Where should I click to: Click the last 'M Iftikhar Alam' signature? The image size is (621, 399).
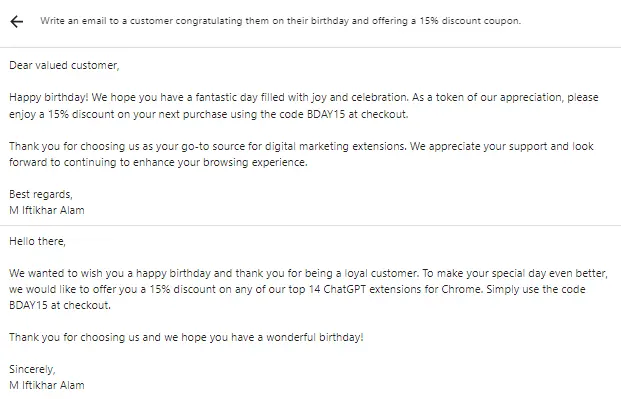click(x=47, y=385)
